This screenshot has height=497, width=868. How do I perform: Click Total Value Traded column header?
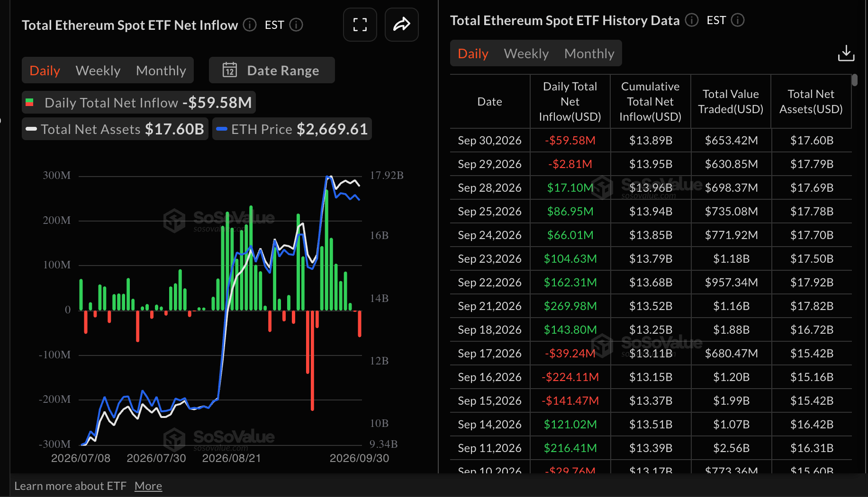[x=731, y=101]
